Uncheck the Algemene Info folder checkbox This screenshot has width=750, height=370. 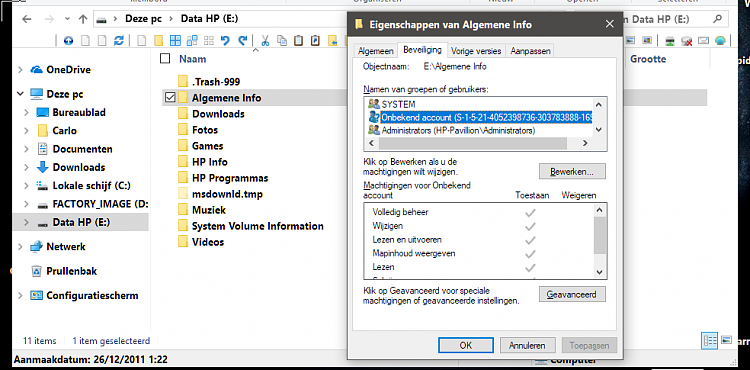click(169, 98)
